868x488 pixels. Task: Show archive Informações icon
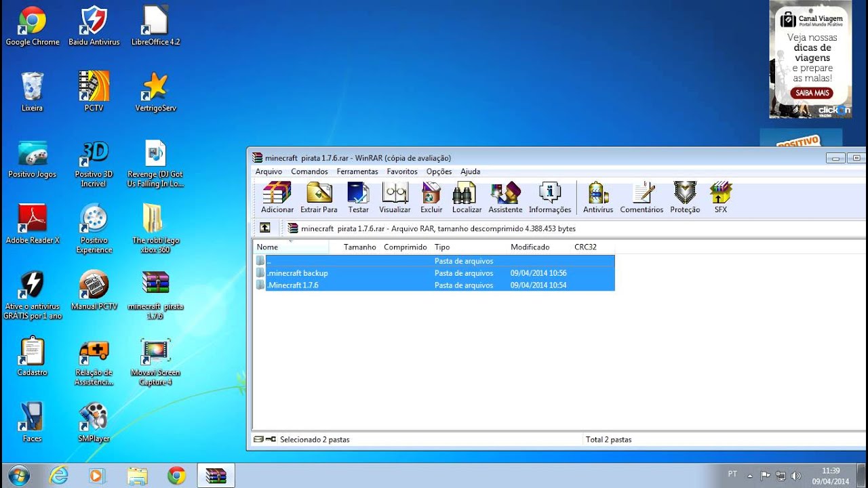click(550, 197)
